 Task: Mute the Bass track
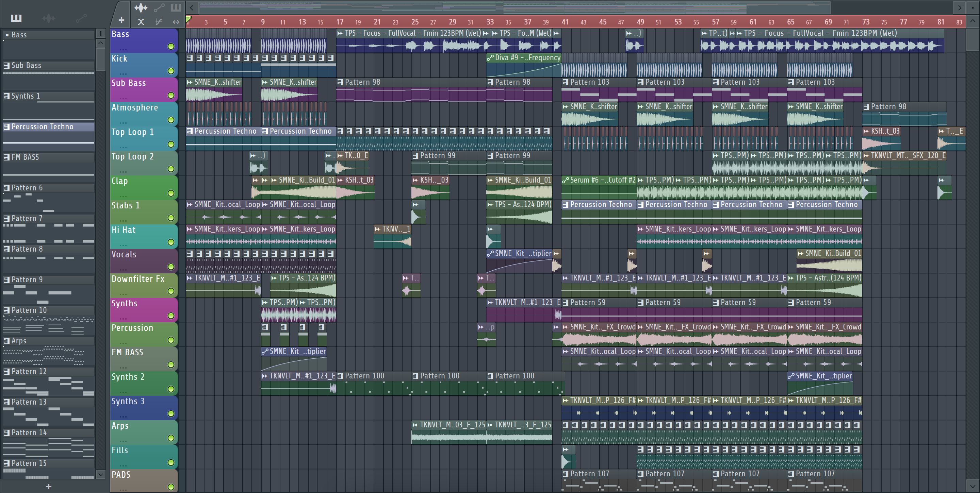coord(171,46)
